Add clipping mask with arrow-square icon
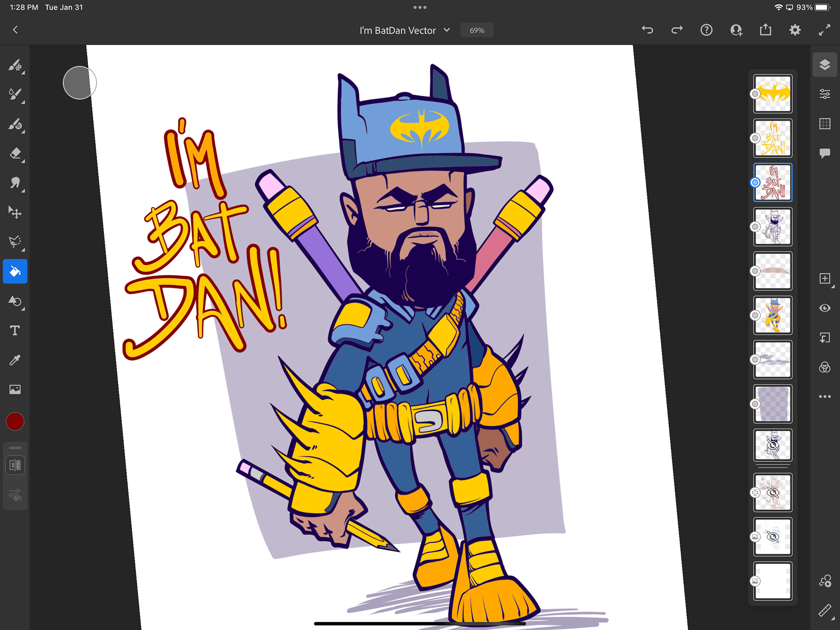This screenshot has height=630, width=840. click(x=825, y=338)
